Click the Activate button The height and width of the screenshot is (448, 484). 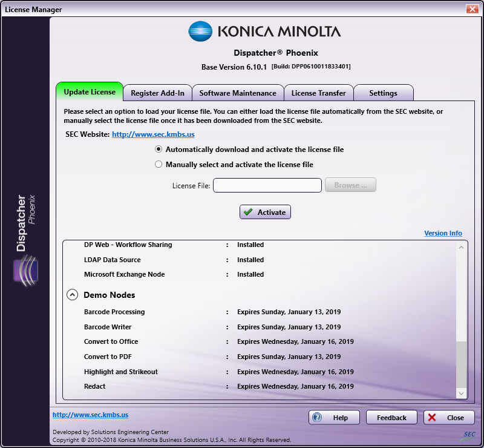[x=265, y=212]
